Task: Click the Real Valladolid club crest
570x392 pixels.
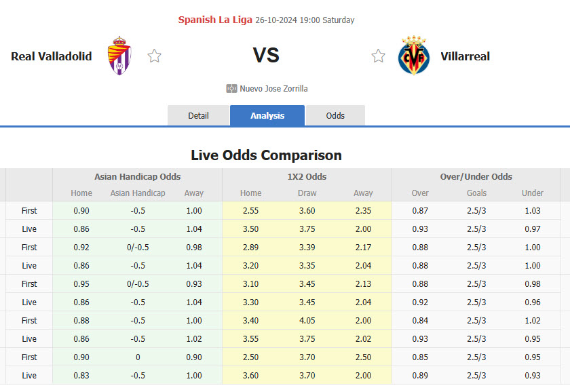Action: [x=119, y=56]
